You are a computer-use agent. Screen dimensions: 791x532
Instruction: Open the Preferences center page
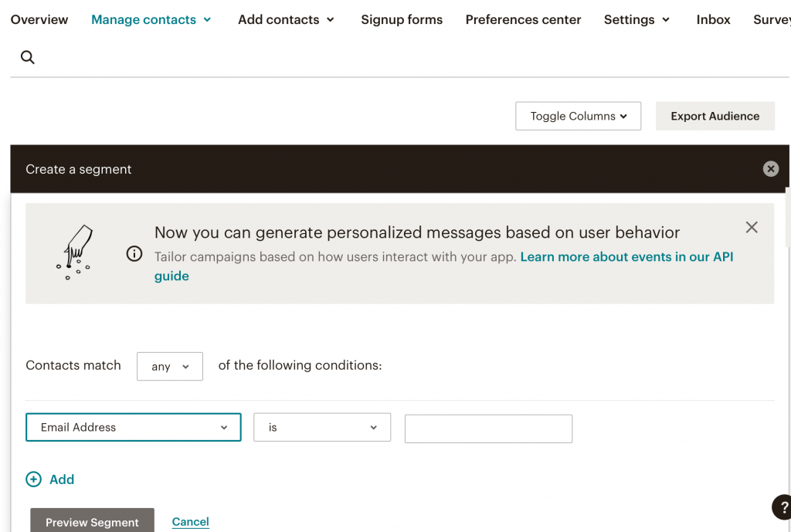(x=523, y=19)
